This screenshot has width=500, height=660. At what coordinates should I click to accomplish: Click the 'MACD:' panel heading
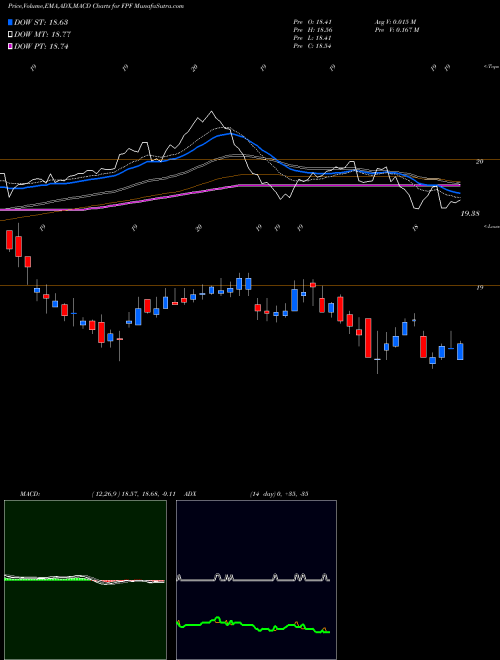click(30, 494)
